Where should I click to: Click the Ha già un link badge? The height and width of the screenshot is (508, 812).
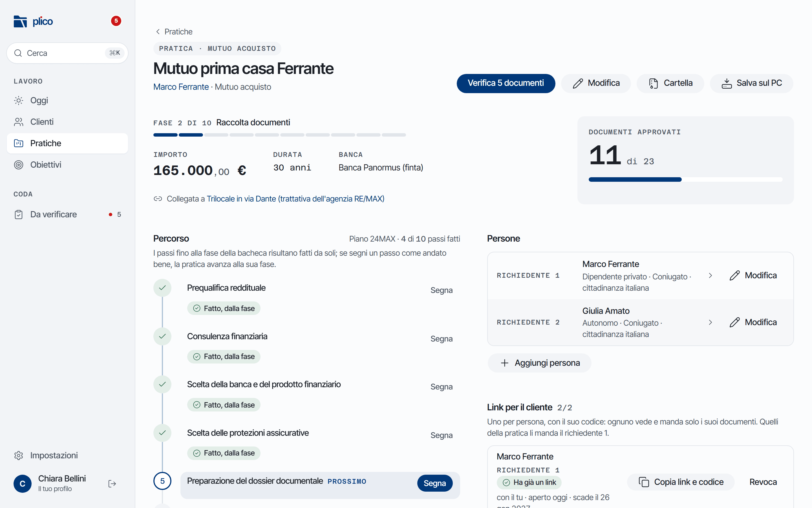tap(529, 483)
